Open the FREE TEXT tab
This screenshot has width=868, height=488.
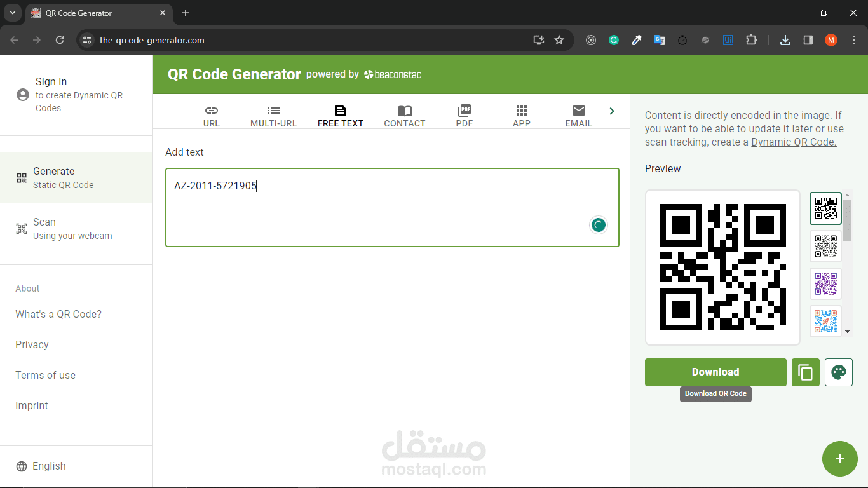tap(341, 116)
